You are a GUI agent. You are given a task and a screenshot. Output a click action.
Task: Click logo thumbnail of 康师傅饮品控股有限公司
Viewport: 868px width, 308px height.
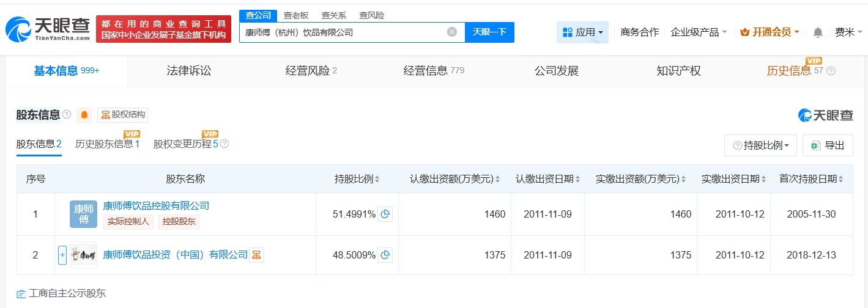(x=83, y=214)
